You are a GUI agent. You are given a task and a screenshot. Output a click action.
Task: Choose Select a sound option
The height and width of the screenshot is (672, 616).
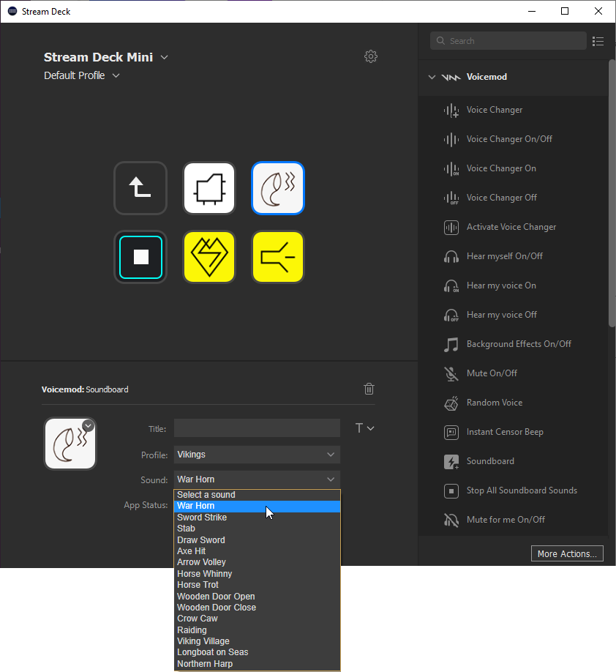pyautogui.click(x=257, y=495)
